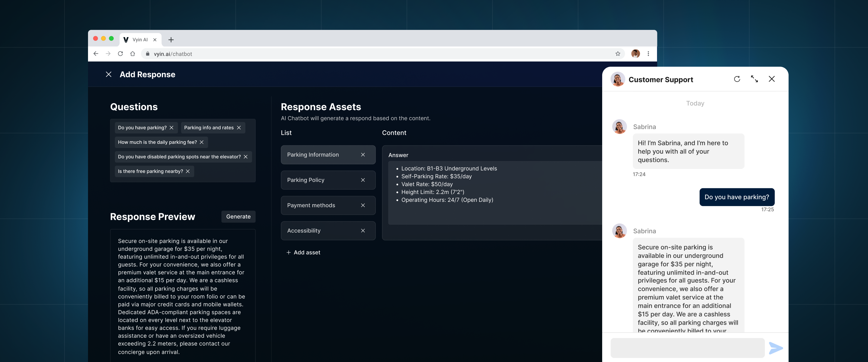The height and width of the screenshot is (362, 868).
Task: Bookmark page with star icon
Action: [x=618, y=54]
